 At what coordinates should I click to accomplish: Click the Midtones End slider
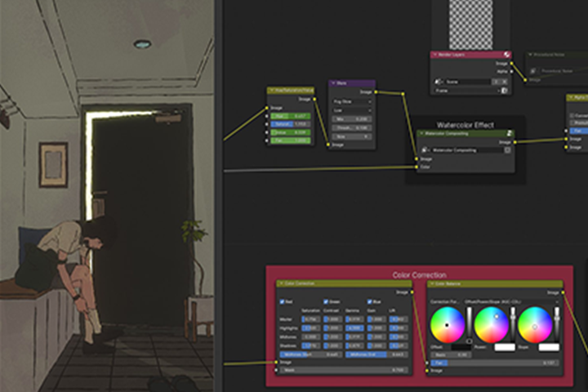point(376,354)
